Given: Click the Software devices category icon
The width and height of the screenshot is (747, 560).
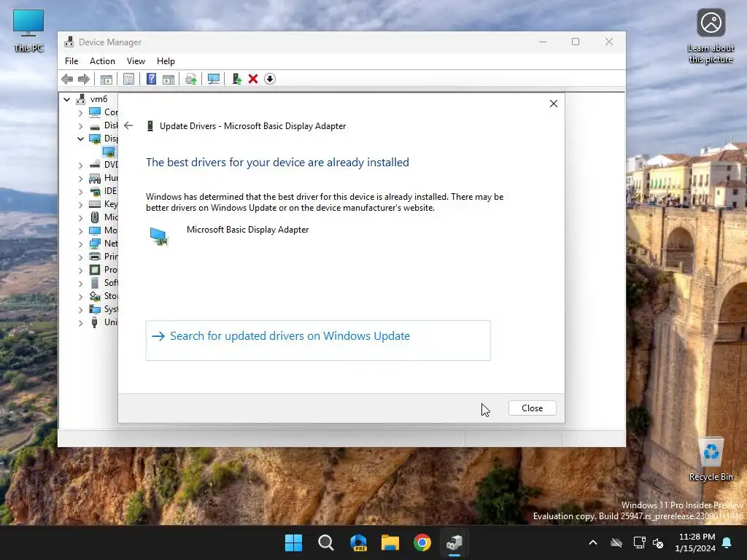Looking at the screenshot, I should pos(95,283).
